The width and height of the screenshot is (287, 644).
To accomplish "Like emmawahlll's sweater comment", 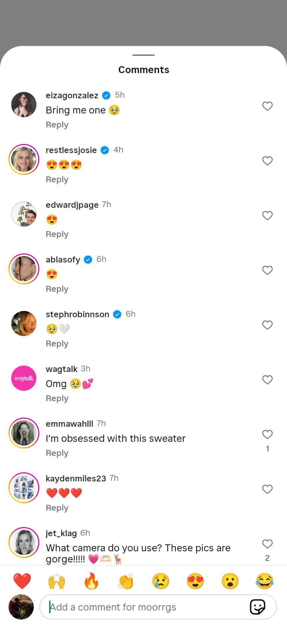I will tap(267, 434).
